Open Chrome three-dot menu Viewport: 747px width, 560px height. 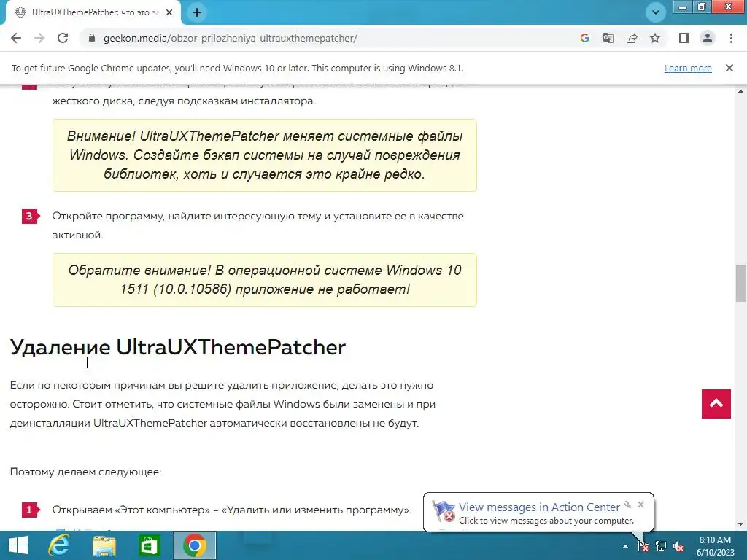731,38
